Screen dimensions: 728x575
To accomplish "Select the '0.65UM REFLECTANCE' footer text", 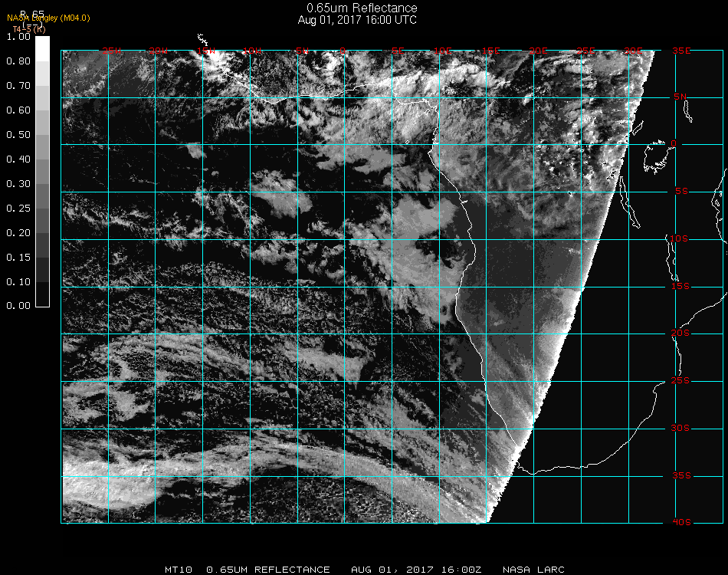I will pos(268,570).
